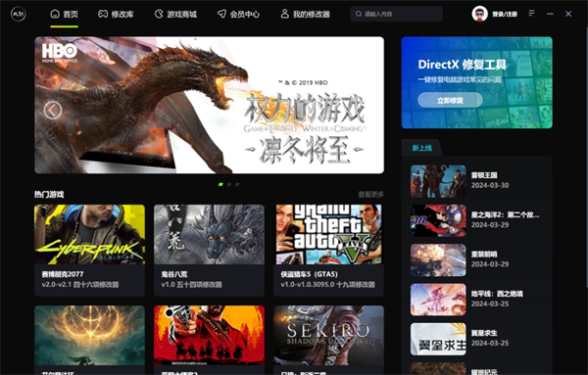
Task: Select the second carousel indicator dot
Action: click(228, 184)
